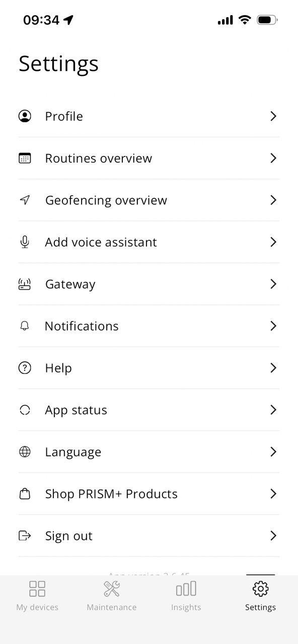The height and width of the screenshot is (644, 298).
Task: Tap the Language globe icon
Action: [x=25, y=452]
